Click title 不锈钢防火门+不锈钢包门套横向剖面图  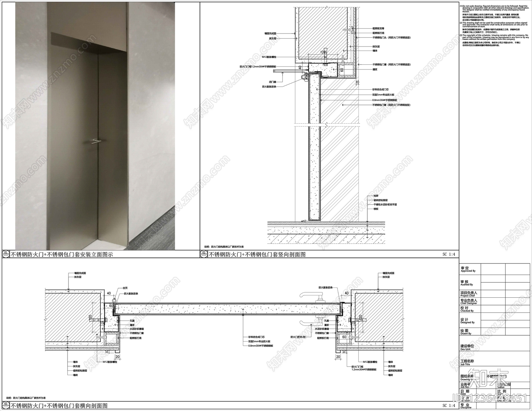(x=60, y=406)
